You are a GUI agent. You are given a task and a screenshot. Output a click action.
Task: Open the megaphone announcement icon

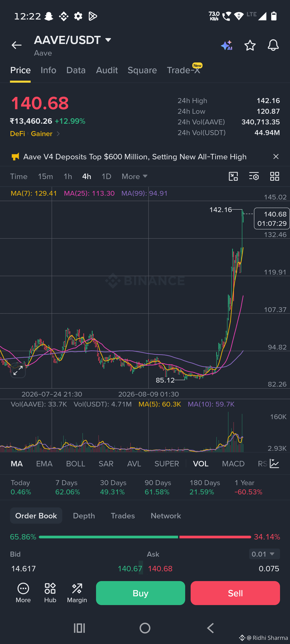click(15, 157)
